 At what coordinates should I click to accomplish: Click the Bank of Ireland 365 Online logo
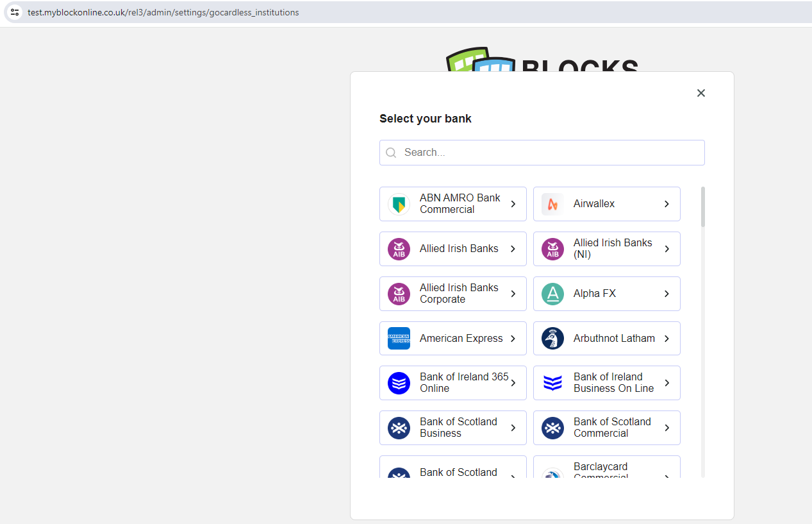(399, 383)
